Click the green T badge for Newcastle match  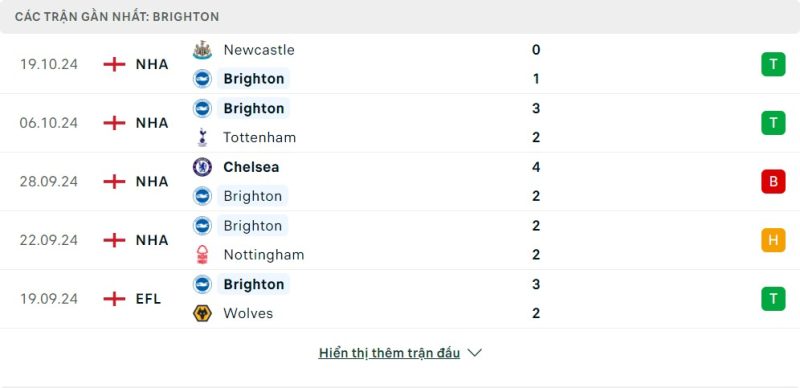click(773, 64)
